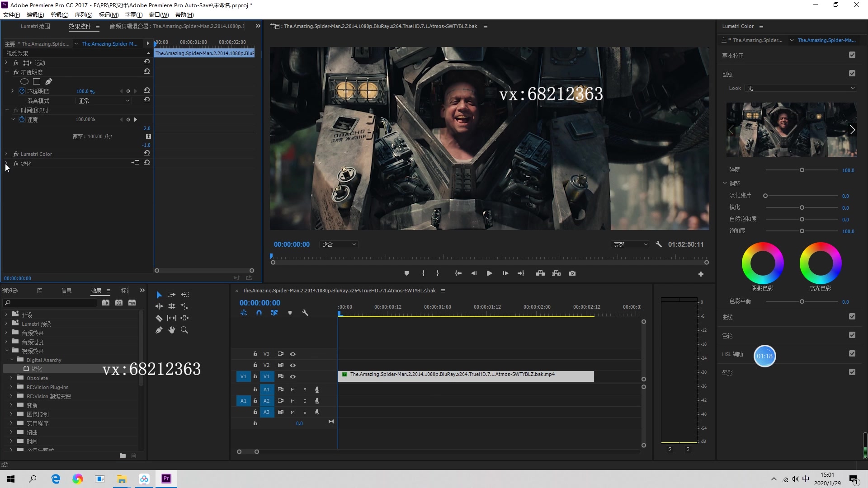Uncheck the Creative (创意) section checkbox
This screenshot has width=868, height=488.
(852, 74)
